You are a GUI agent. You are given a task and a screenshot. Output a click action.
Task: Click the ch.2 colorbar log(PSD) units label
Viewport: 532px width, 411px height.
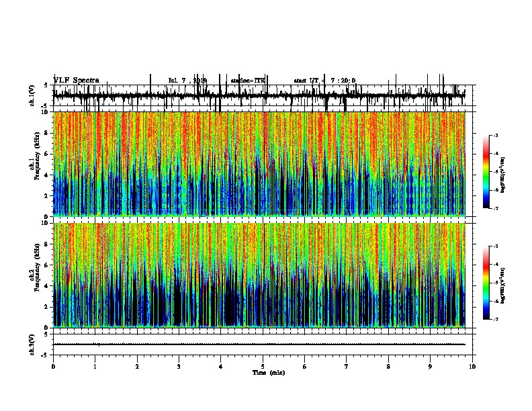point(503,285)
